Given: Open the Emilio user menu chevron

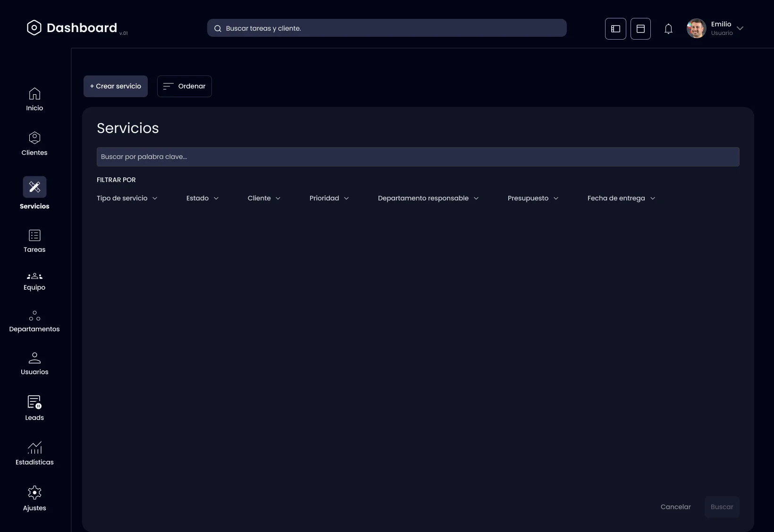Looking at the screenshot, I should (740, 28).
